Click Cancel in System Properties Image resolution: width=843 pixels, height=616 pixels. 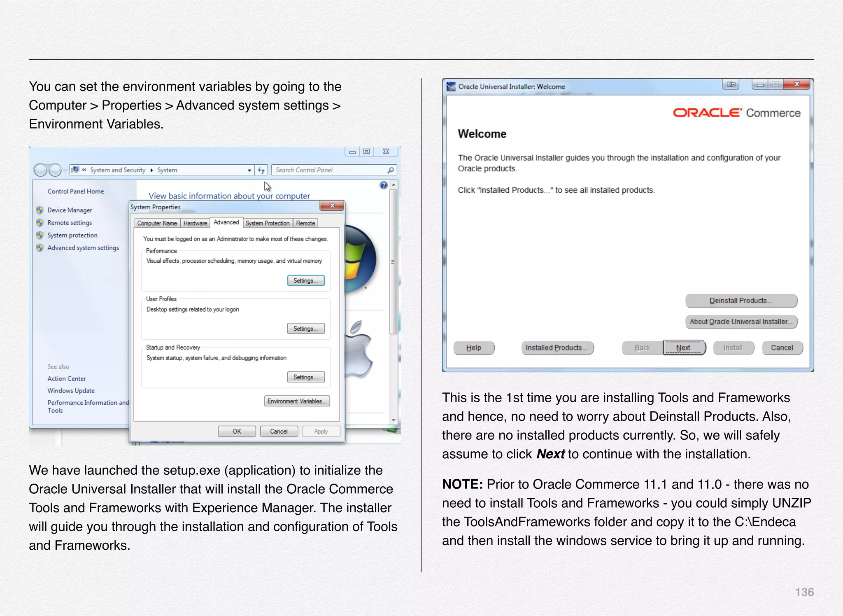pos(279,431)
